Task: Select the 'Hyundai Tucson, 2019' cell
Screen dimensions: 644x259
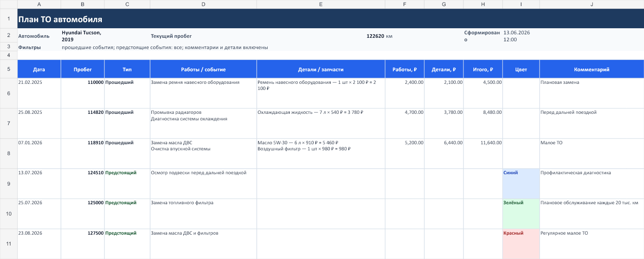Action: coord(83,36)
